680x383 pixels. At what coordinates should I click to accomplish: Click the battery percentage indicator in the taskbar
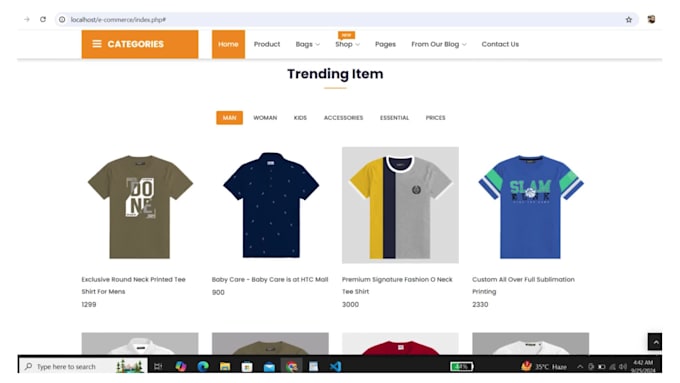pos(461,367)
